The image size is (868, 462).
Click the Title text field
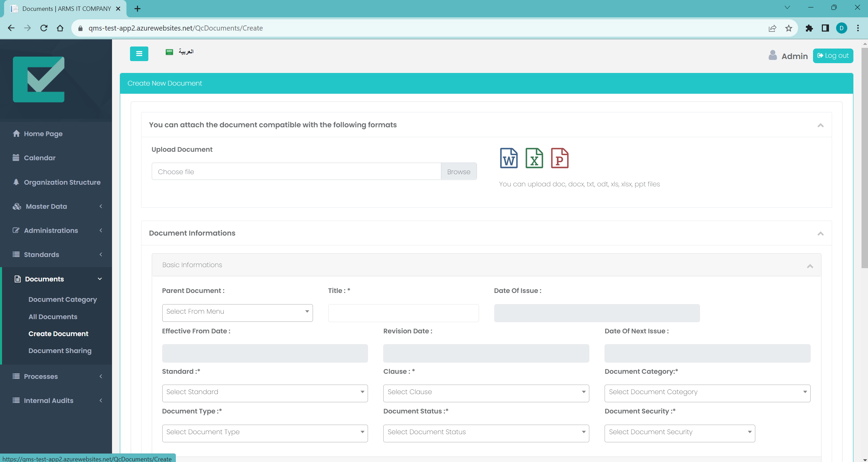403,313
